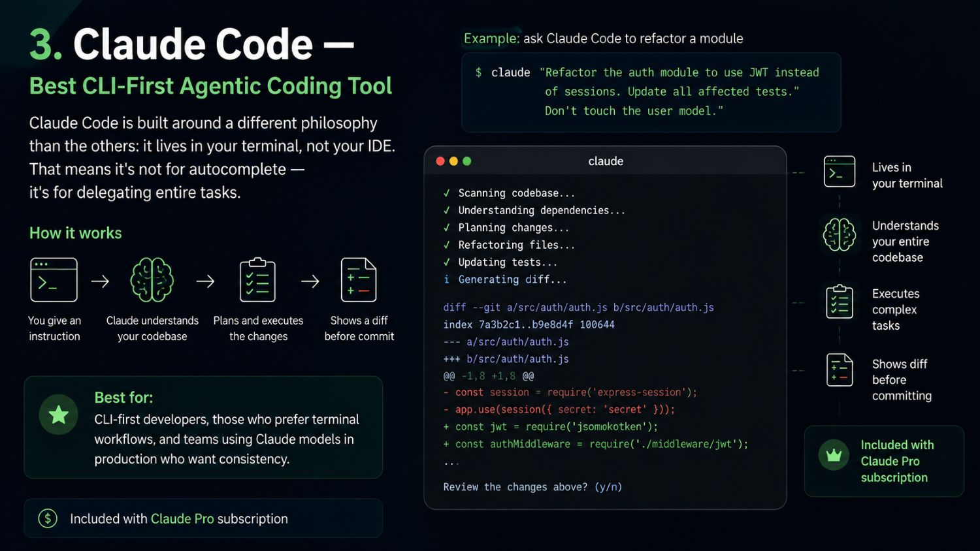The width and height of the screenshot is (980, 551).
Task: Click the '3. Claude Code —' title
Action: pyautogui.click(x=191, y=44)
